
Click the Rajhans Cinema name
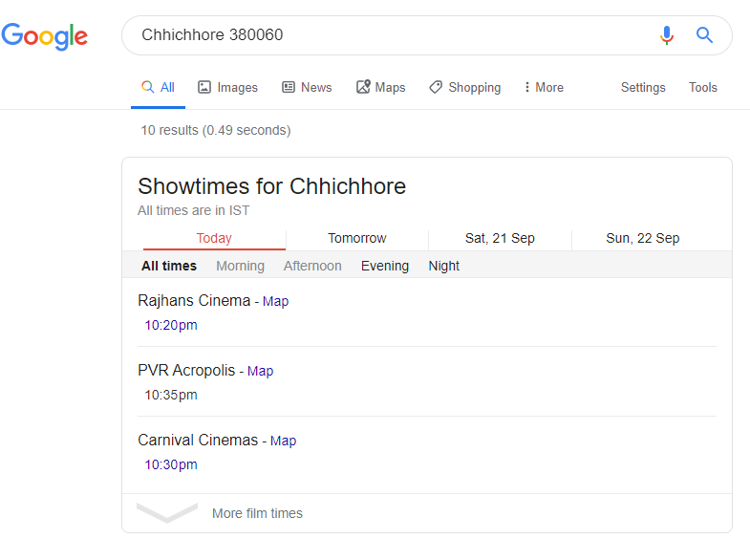coord(194,300)
